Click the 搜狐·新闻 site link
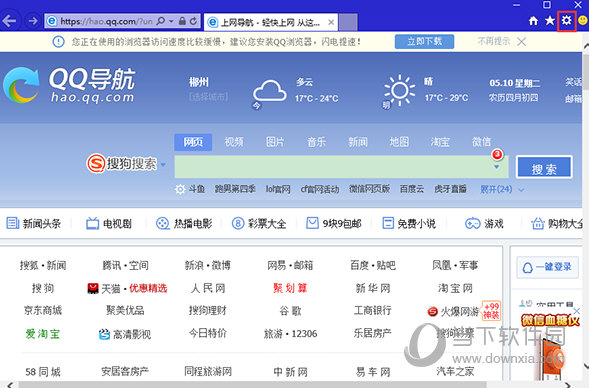 43,266
